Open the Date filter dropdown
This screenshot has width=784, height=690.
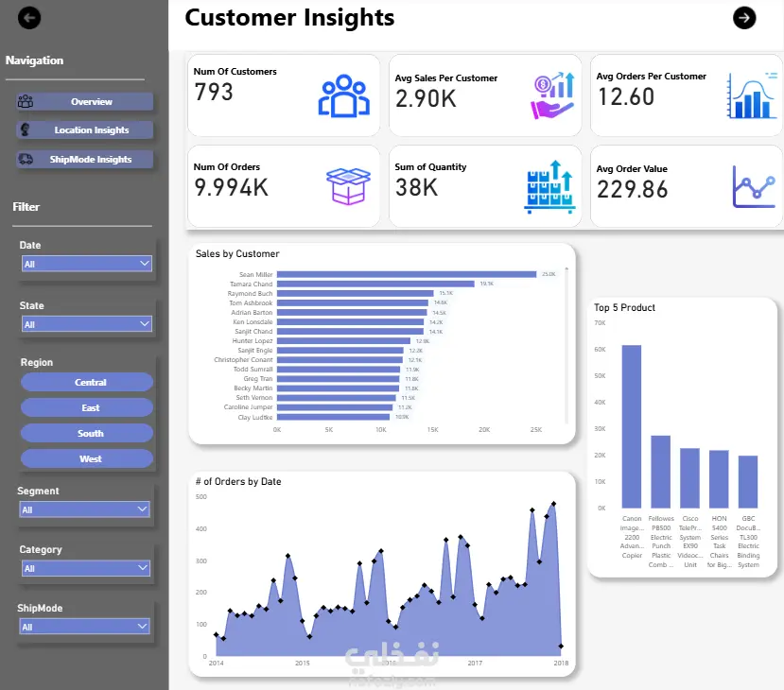(87, 264)
